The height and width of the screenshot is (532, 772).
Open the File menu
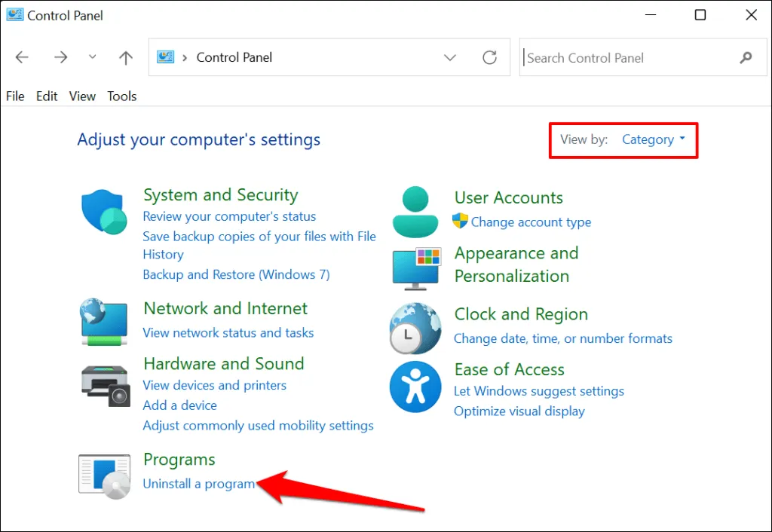point(15,96)
